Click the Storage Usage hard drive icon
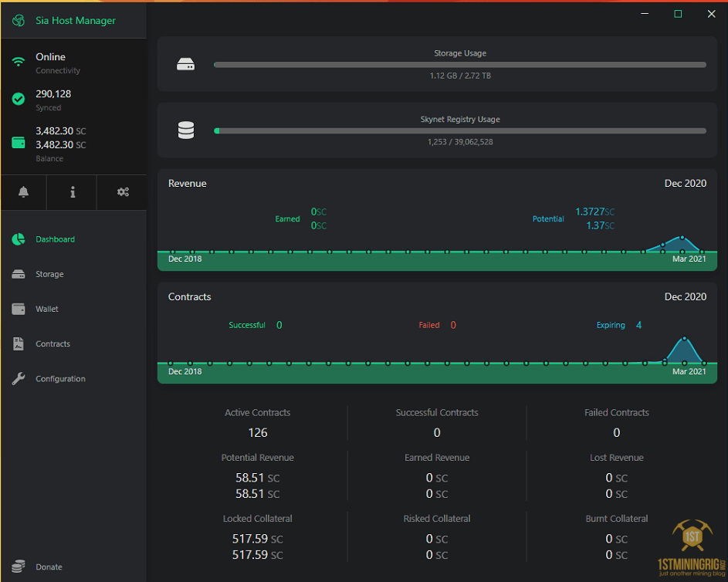The height and width of the screenshot is (582, 728). click(186, 64)
